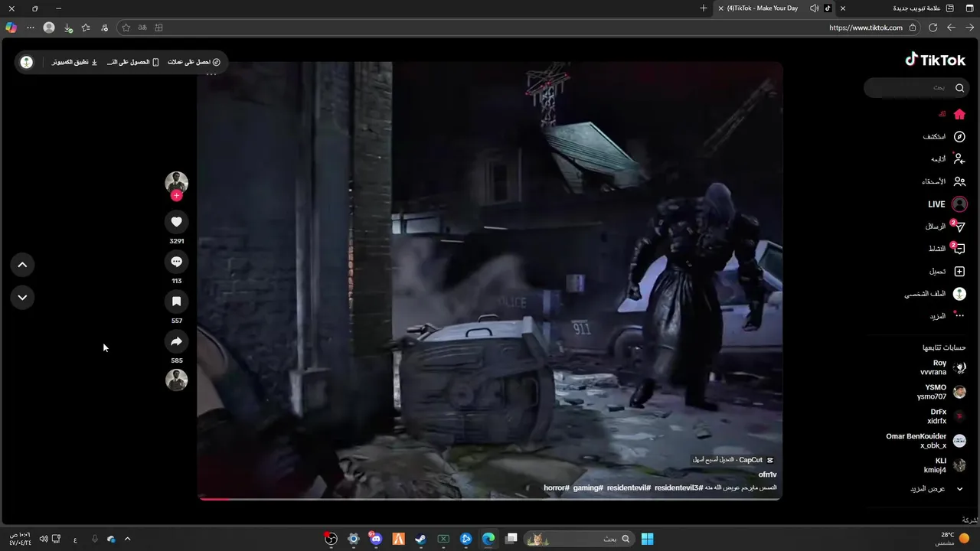Open Profile (الملف الشخصي) in sidebar

coord(935,294)
